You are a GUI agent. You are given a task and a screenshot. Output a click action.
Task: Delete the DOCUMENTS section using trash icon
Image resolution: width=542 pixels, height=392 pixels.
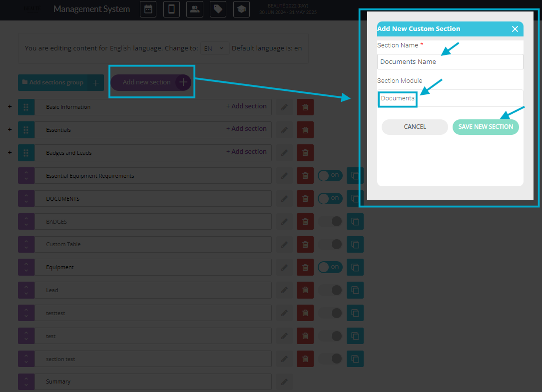(305, 199)
